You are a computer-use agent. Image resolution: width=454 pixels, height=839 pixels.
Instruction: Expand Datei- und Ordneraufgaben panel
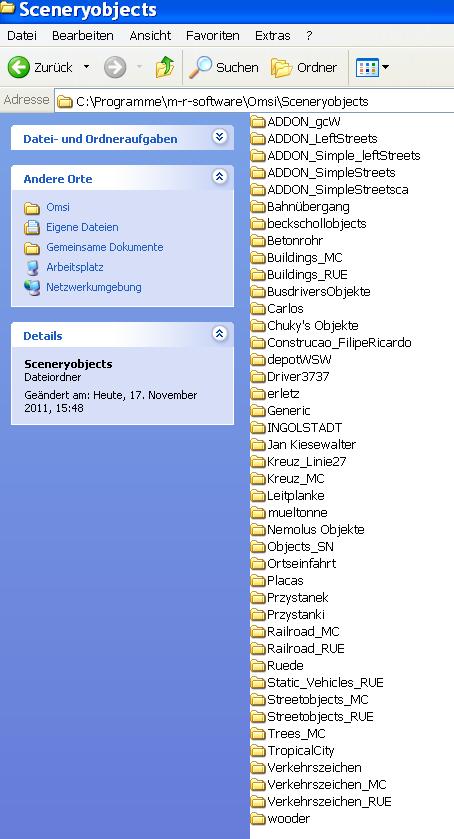[219, 137]
